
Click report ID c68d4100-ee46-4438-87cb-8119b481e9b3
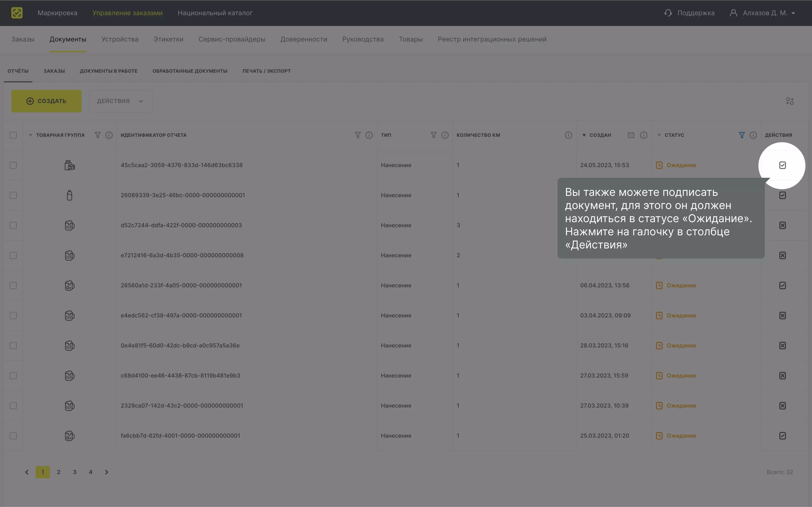click(x=180, y=375)
